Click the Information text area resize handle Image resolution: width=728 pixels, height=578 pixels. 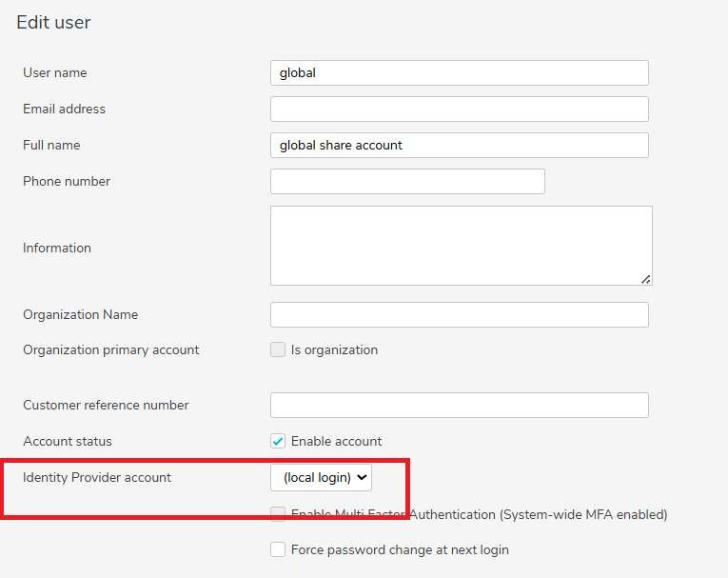(646, 279)
